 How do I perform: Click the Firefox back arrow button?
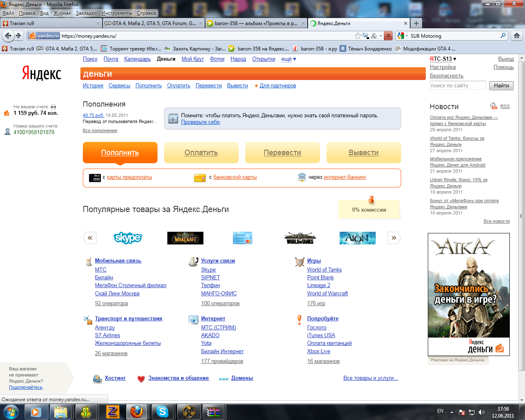8,36
